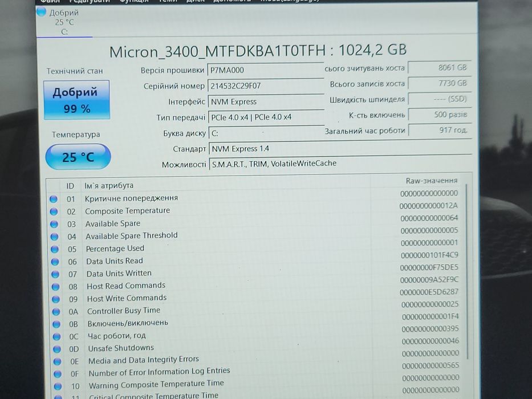
Task: Click status icon for Number of Error Information Log Entries
Action: tap(58, 374)
